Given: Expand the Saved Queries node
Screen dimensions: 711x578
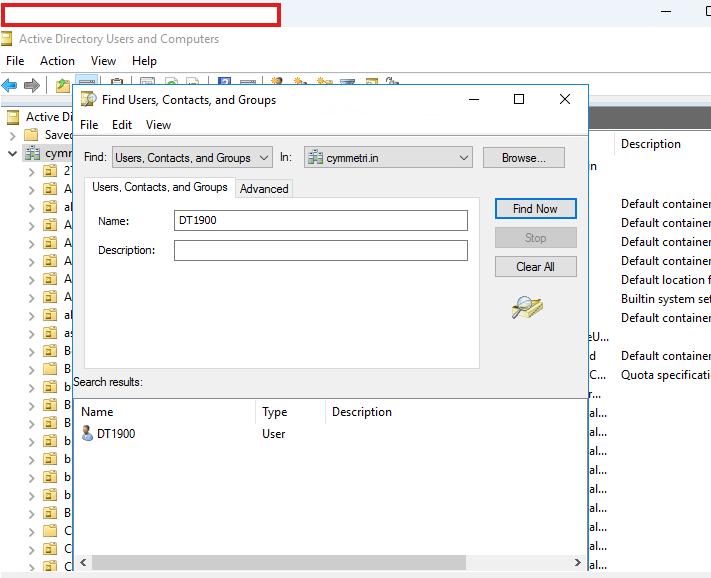Looking at the screenshot, I should 13,135.
